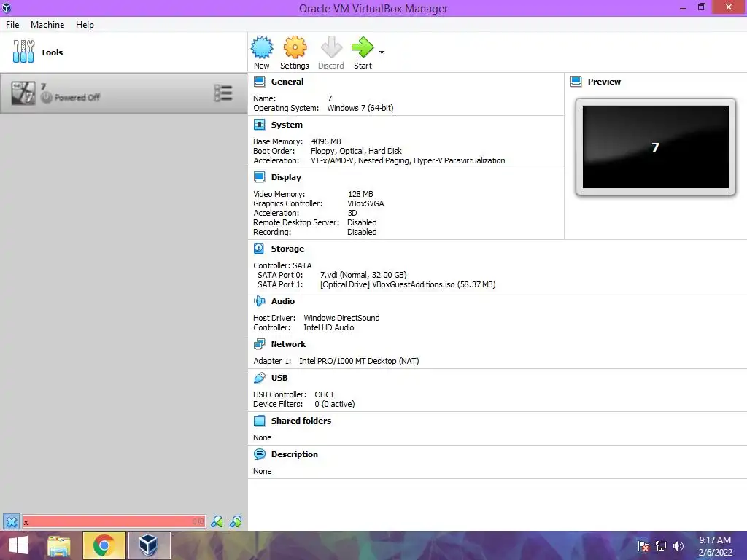Open the USB settings heading link
The height and width of the screenshot is (560, 747).
coord(279,378)
